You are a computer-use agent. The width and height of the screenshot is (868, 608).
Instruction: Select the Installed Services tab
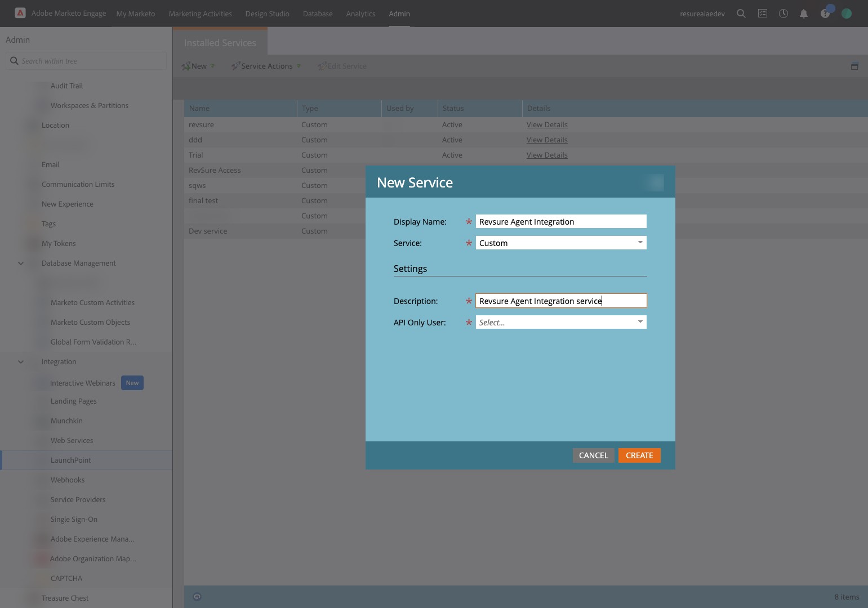pos(220,43)
